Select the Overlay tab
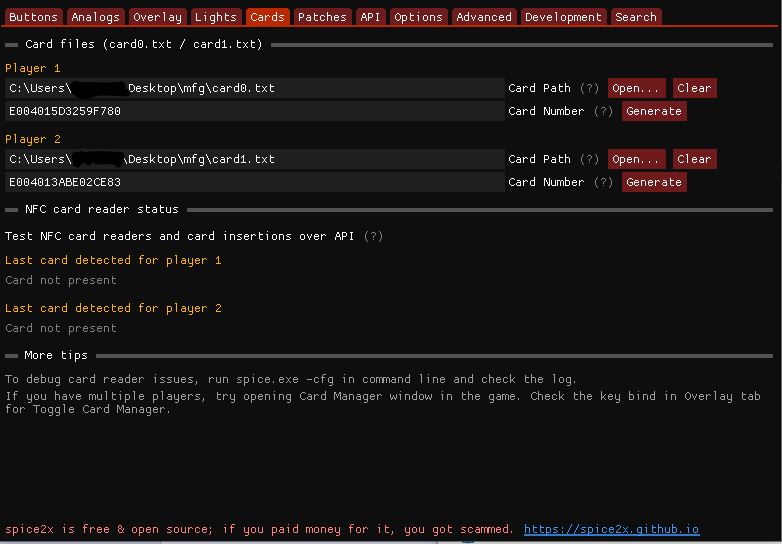 click(x=157, y=17)
